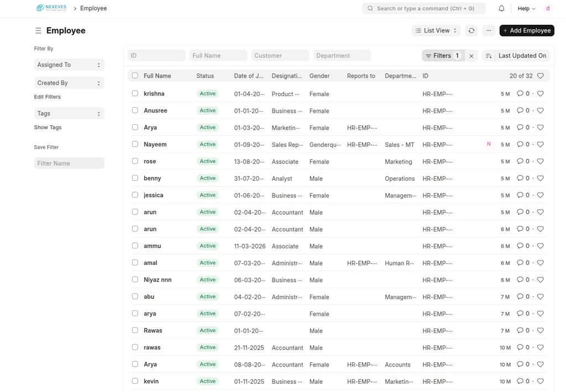566x392 pixels.
Task: Click the Show Tags link
Action: coord(48,128)
